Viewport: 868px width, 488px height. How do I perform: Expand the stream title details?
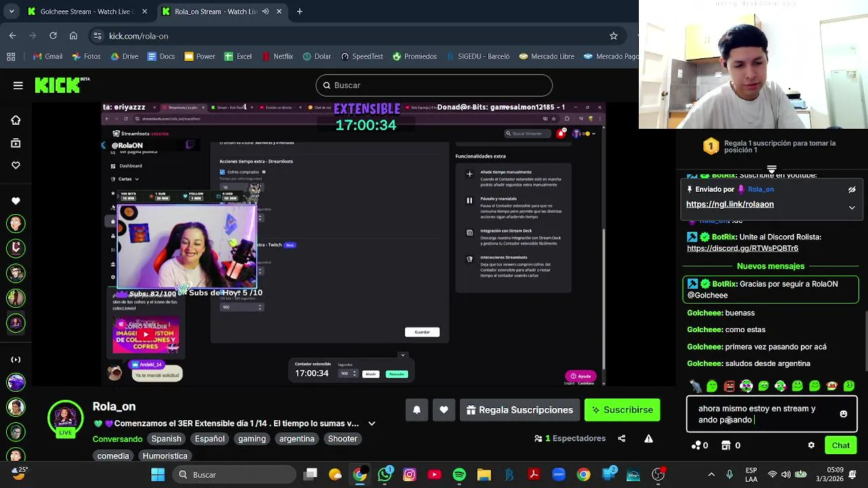[x=372, y=424]
